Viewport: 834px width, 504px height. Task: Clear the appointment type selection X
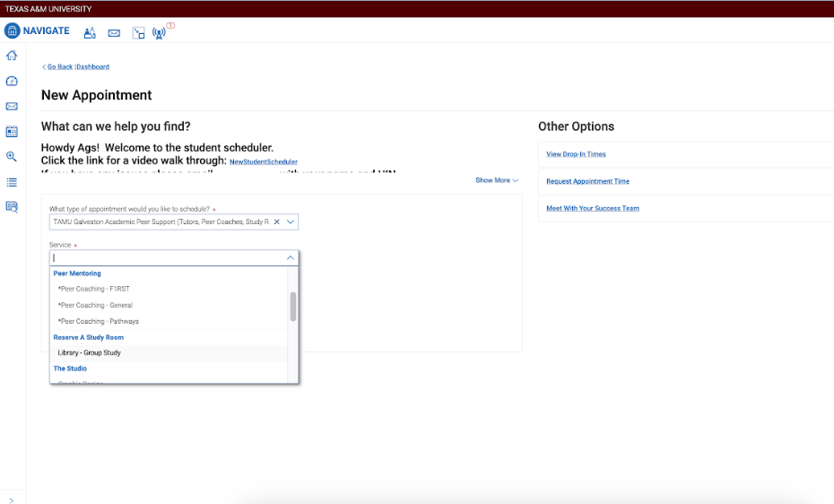pyautogui.click(x=276, y=222)
